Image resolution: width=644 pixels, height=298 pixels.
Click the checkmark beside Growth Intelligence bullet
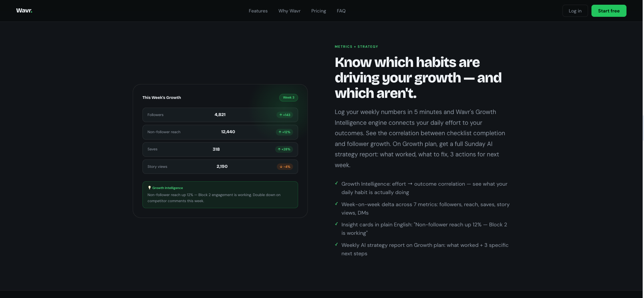coord(336,183)
